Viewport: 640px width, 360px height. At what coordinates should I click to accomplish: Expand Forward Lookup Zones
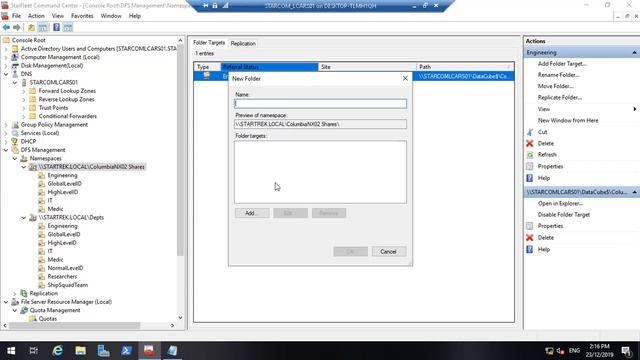click(x=24, y=91)
